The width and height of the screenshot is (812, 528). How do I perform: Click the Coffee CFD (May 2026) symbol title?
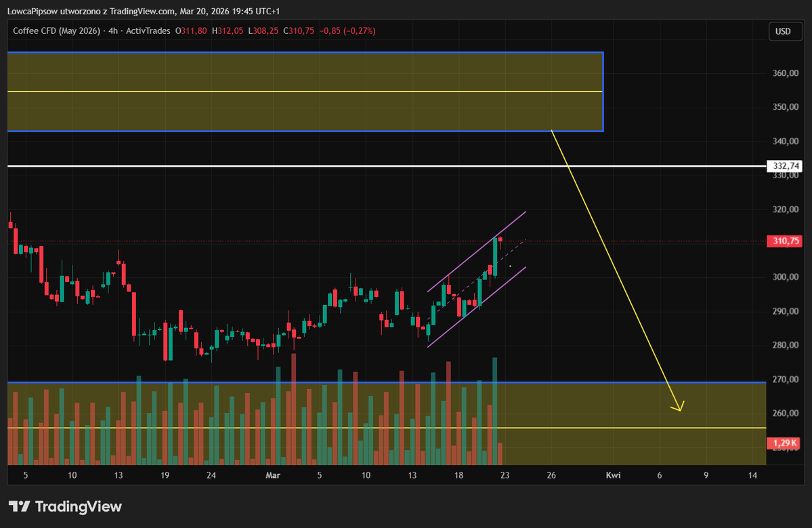[56, 31]
